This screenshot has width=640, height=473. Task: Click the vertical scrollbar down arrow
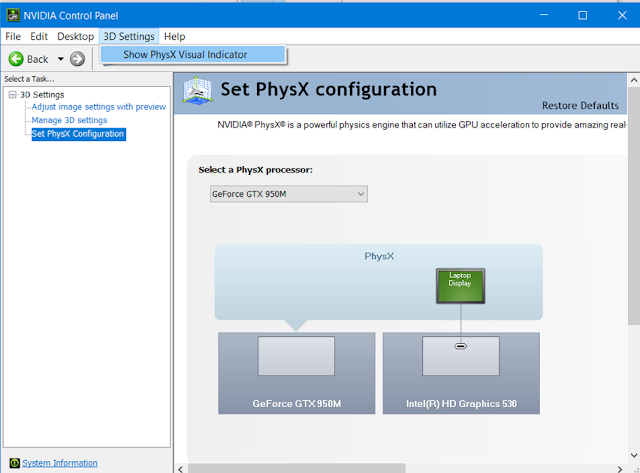[x=633, y=455]
